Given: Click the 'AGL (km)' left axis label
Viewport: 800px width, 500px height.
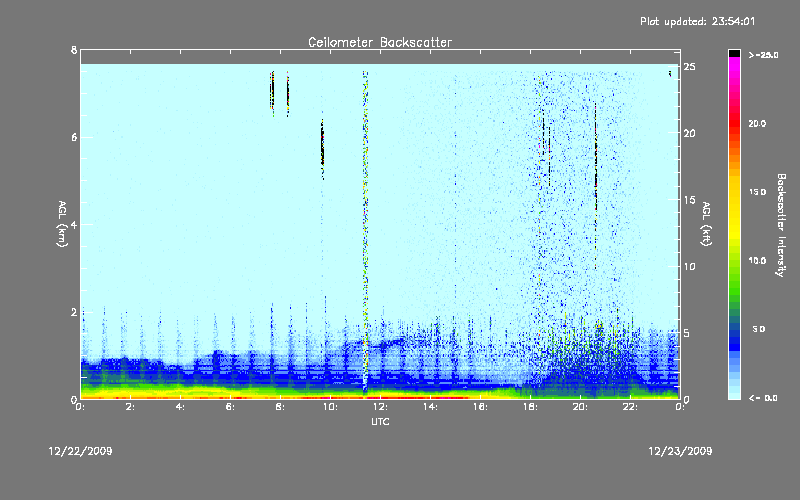Looking at the screenshot, I should coord(62,224).
